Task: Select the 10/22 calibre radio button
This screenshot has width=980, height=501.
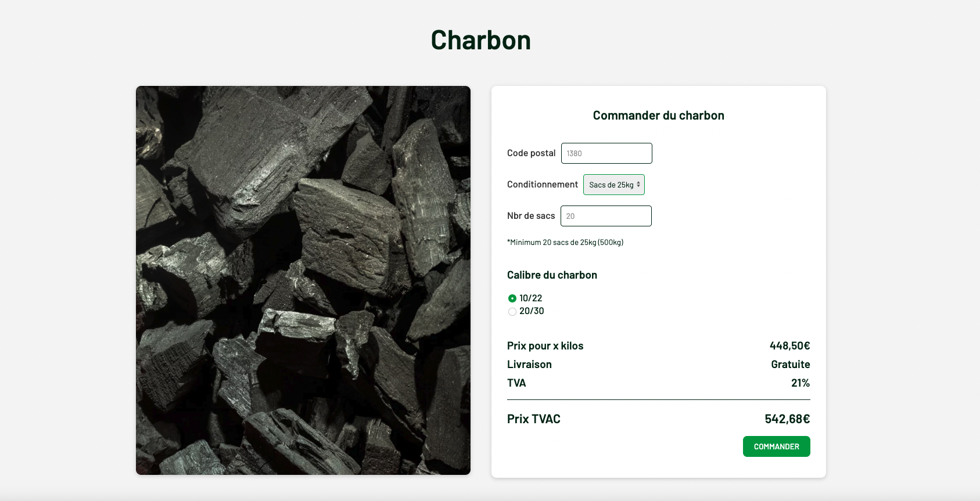Action: [x=512, y=298]
